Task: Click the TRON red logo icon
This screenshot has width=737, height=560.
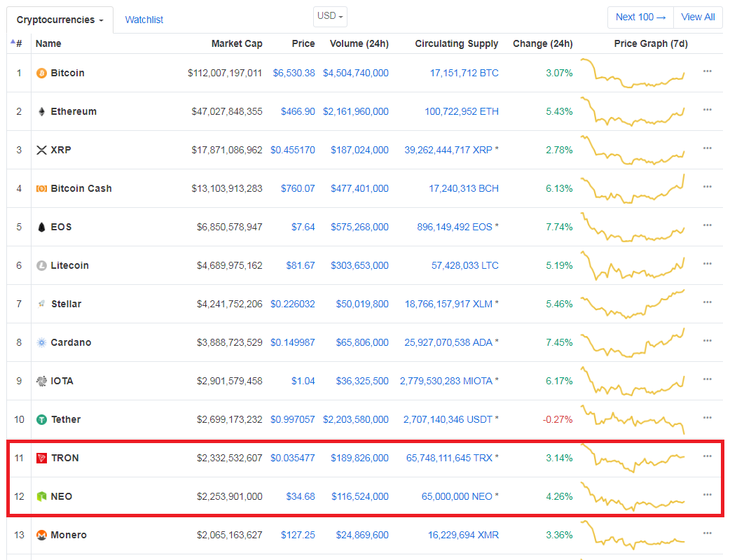Action: click(x=41, y=458)
